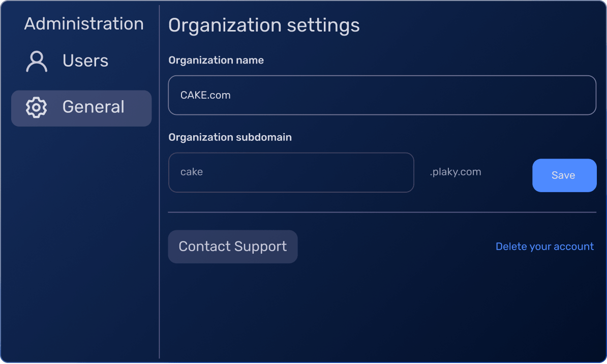The height and width of the screenshot is (364, 607).
Task: Click the Organization name input field
Action: 382,95
